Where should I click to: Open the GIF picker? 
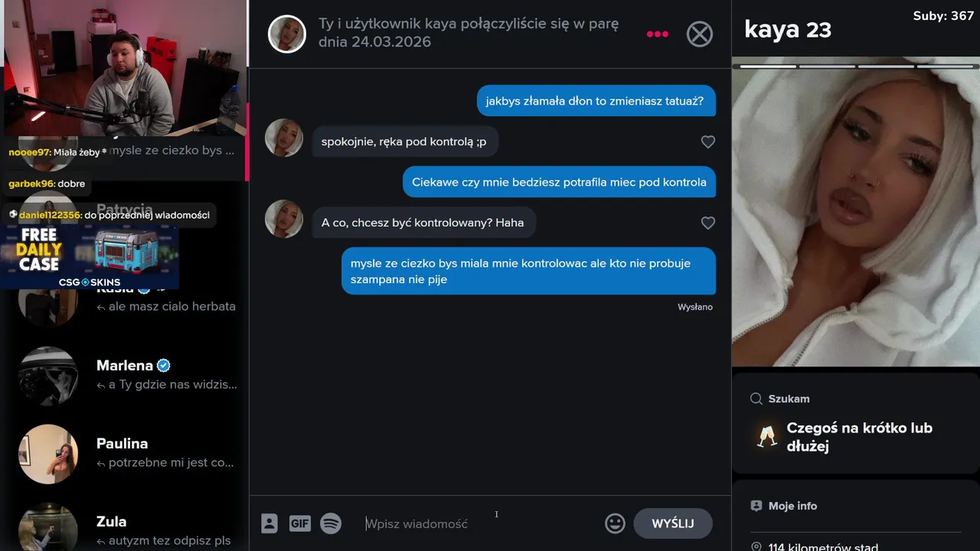pyautogui.click(x=299, y=523)
